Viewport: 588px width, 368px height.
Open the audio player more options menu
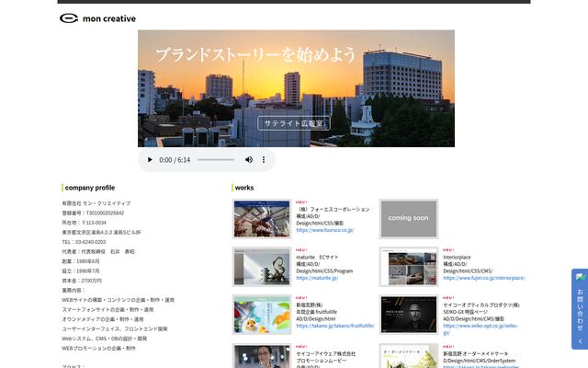pyautogui.click(x=264, y=159)
